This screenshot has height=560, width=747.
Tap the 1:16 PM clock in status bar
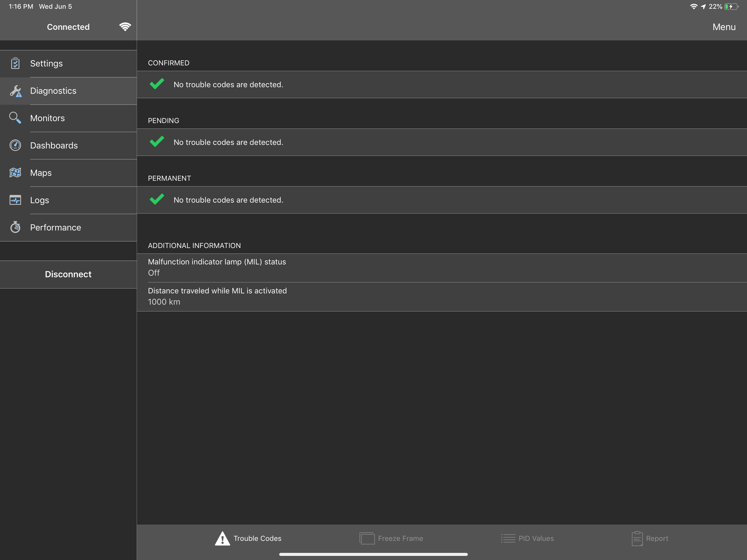(21, 6)
